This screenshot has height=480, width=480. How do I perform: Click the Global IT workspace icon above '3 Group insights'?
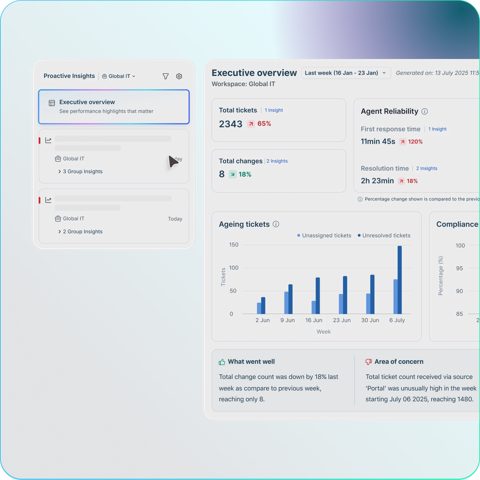click(x=58, y=159)
